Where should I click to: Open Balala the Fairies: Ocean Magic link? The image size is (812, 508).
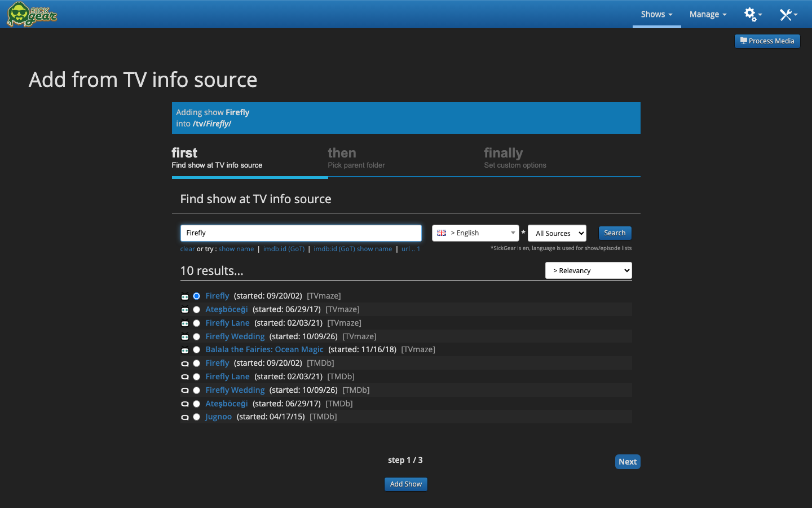pos(264,349)
